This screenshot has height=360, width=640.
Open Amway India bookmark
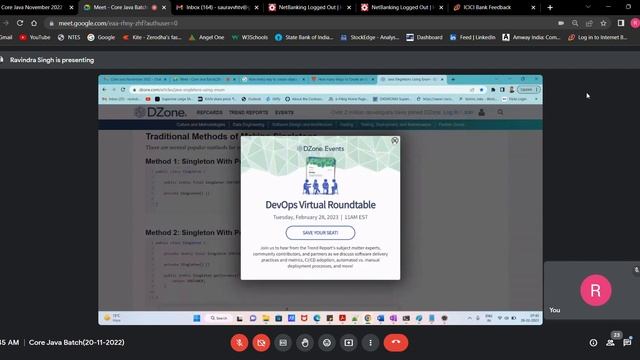(531, 37)
